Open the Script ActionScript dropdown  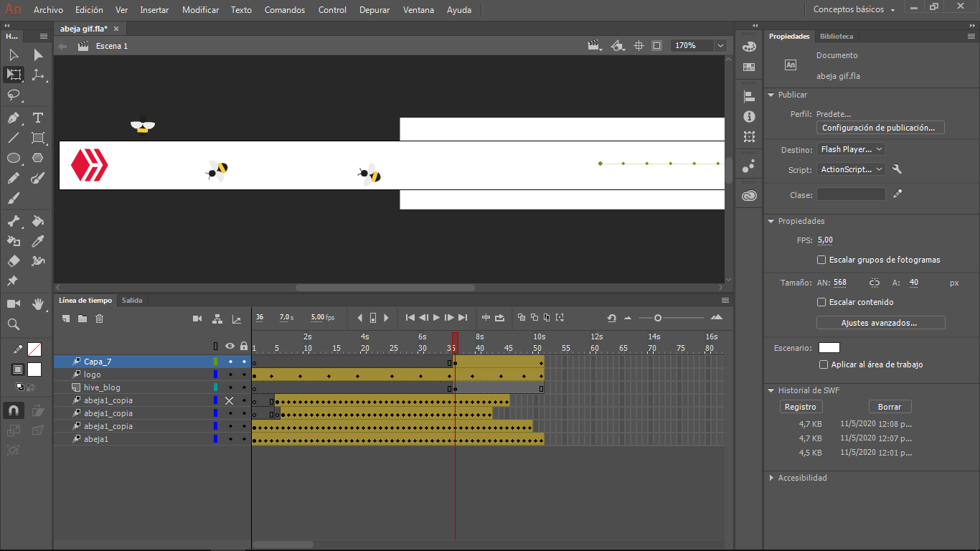click(851, 169)
